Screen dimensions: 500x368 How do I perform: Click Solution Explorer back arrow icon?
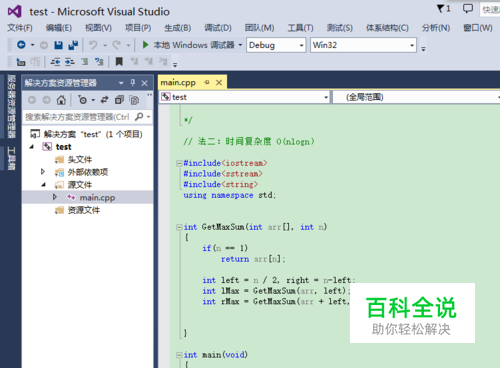(32, 100)
